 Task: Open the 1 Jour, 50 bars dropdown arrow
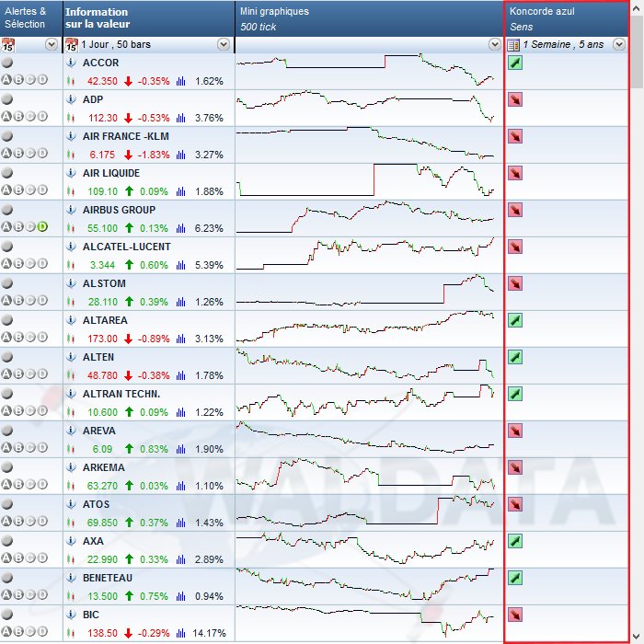click(224, 44)
